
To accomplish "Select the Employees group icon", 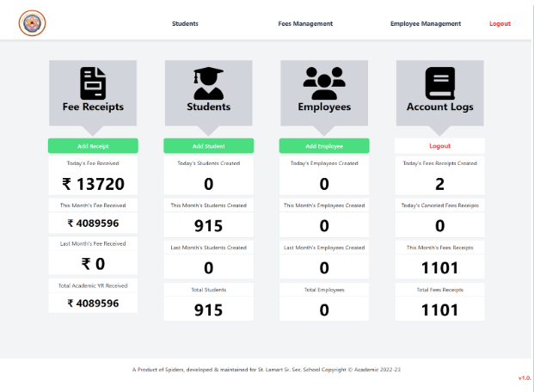I will click(324, 83).
